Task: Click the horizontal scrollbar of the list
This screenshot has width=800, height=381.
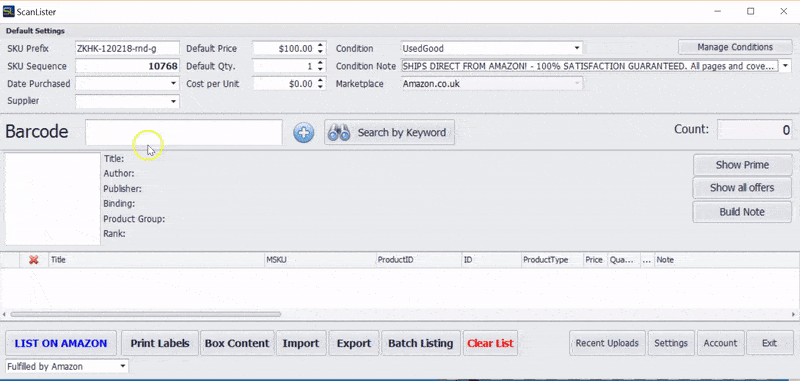Action: (x=145, y=314)
